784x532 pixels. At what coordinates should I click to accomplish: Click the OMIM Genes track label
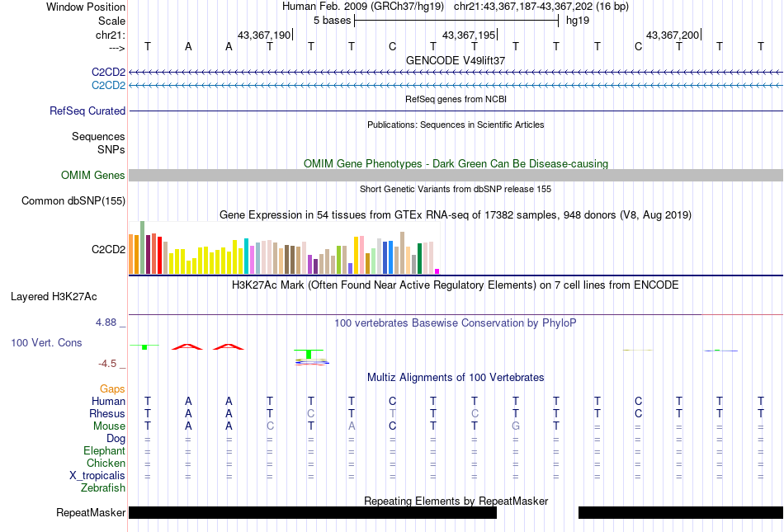(x=92, y=176)
